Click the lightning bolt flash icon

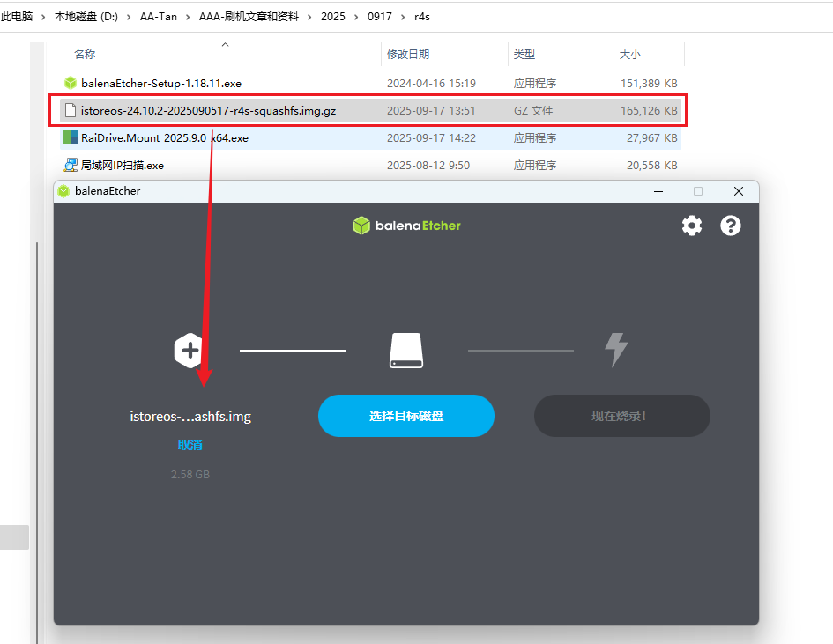[616, 350]
